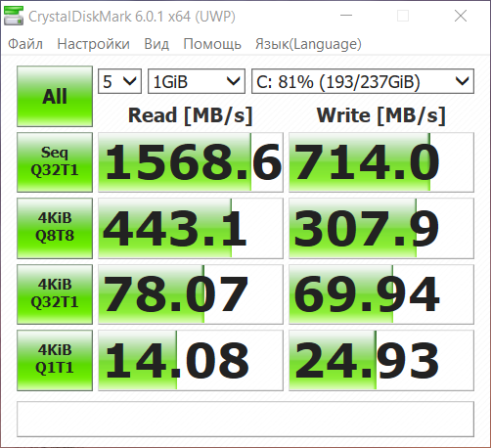This screenshot has height=448, width=491.
Task: Click the CrystalDiskMark app icon in title bar
Action: pos(14,16)
